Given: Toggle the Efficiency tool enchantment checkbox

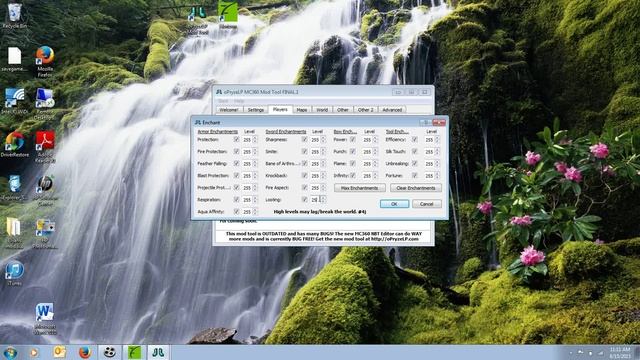Looking at the screenshot, I should coord(415,140).
